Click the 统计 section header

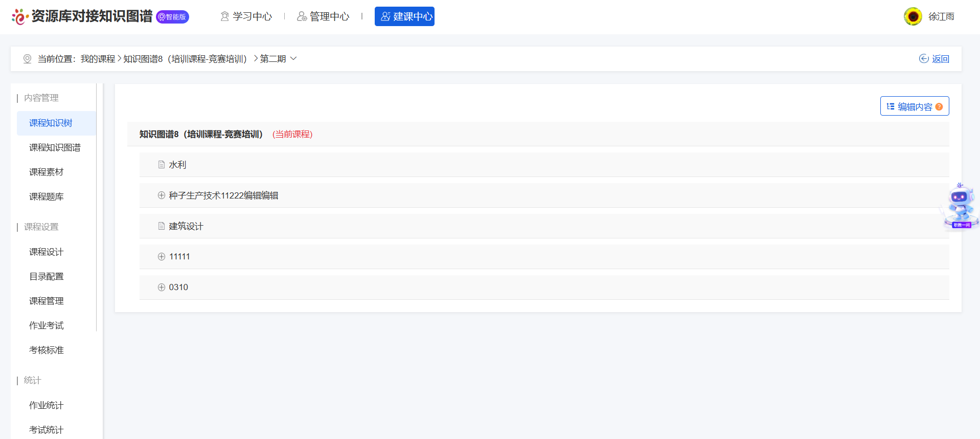point(32,380)
